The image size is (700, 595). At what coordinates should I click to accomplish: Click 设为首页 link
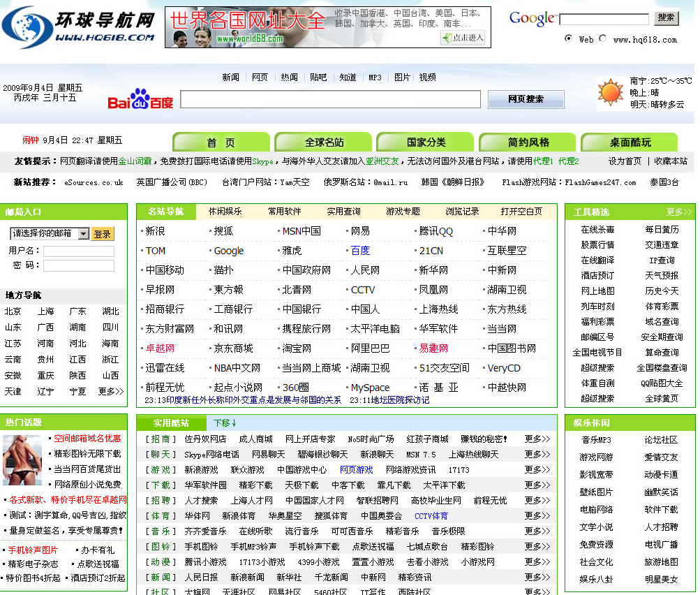pyautogui.click(x=625, y=161)
